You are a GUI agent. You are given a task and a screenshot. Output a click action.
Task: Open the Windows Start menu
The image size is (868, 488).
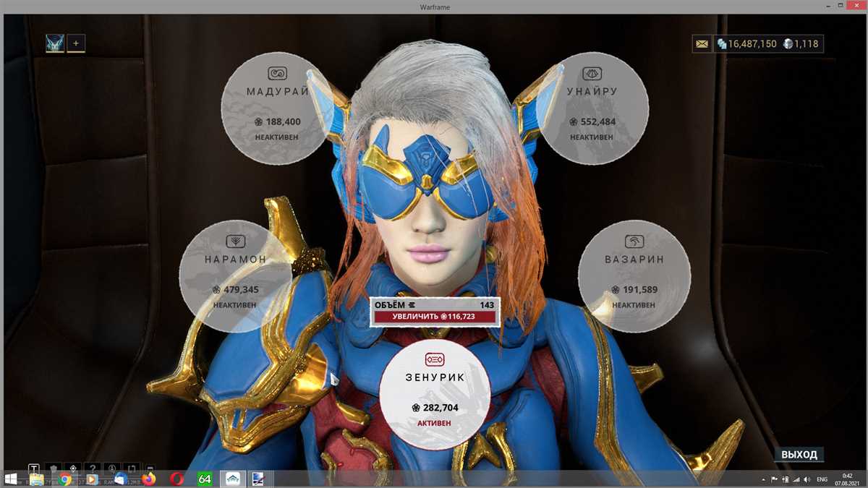[x=12, y=479]
